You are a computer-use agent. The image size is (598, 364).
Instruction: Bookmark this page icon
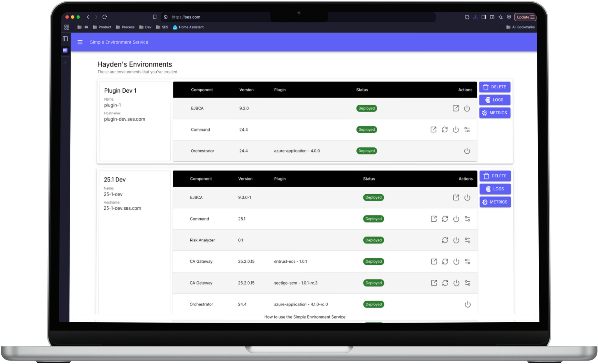155,17
